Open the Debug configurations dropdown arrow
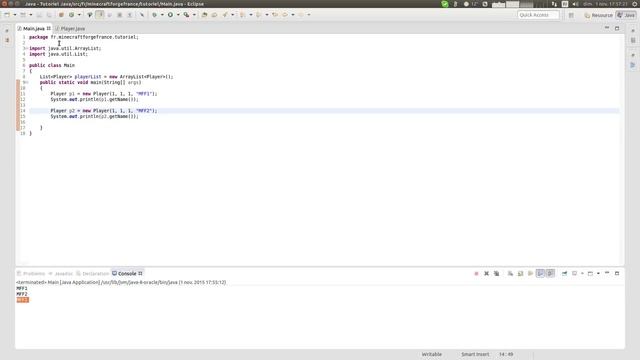This screenshot has width=640, height=360. tap(162, 15)
